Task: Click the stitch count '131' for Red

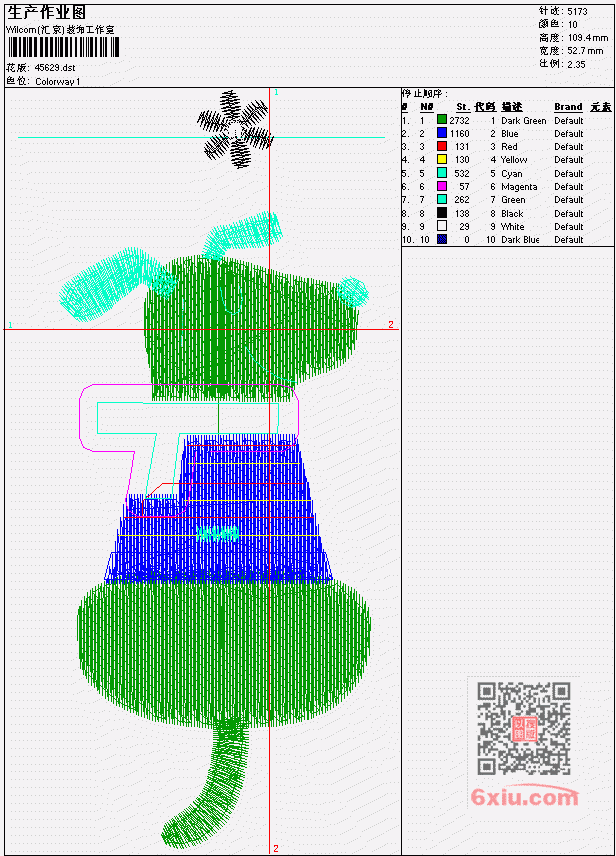Action: [x=462, y=147]
